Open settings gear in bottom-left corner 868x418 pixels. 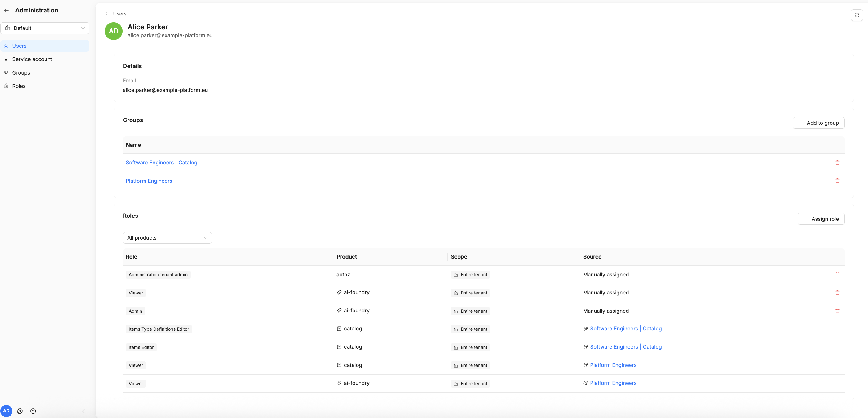(20, 411)
